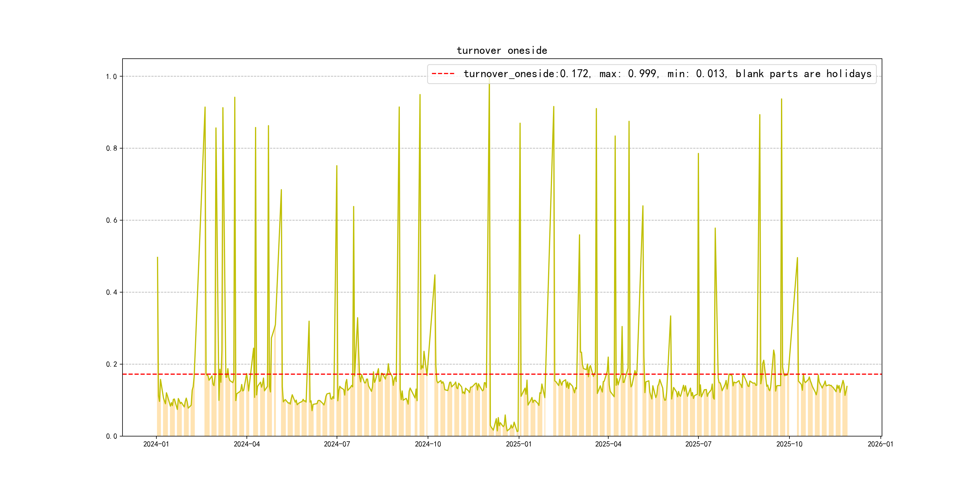The width and height of the screenshot is (980, 490).
Task: Click the 2024-01 x-axis date label
Action: pyautogui.click(x=156, y=444)
